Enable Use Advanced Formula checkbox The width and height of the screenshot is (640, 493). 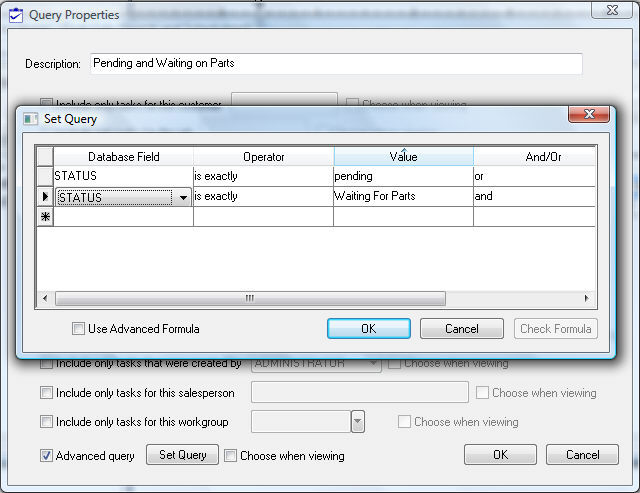coord(79,329)
